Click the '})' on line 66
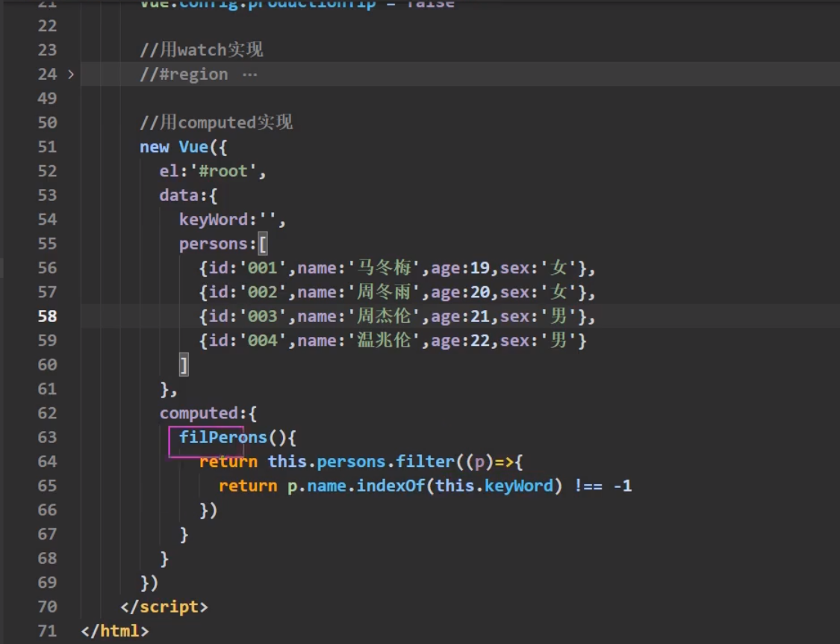Screen dimensions: 840x644 click(208, 510)
